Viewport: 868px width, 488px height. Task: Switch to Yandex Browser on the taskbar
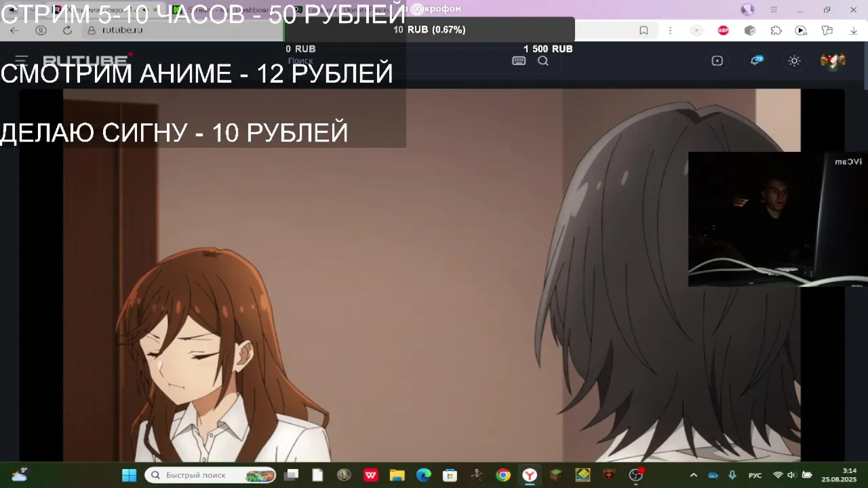click(x=529, y=475)
